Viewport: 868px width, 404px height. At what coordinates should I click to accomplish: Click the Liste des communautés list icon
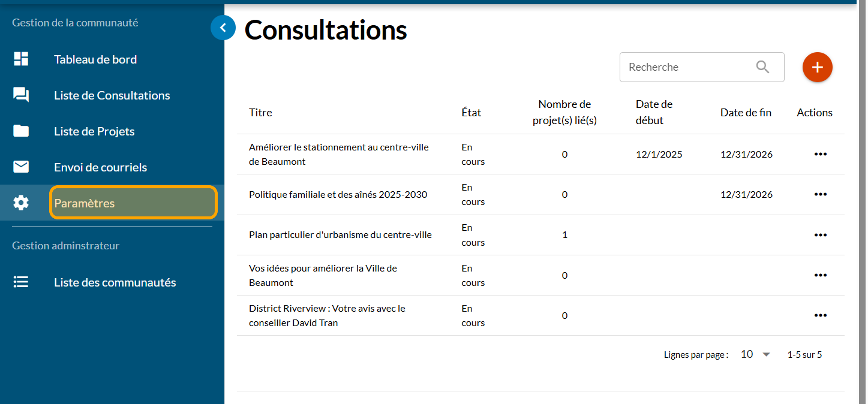[x=21, y=282]
